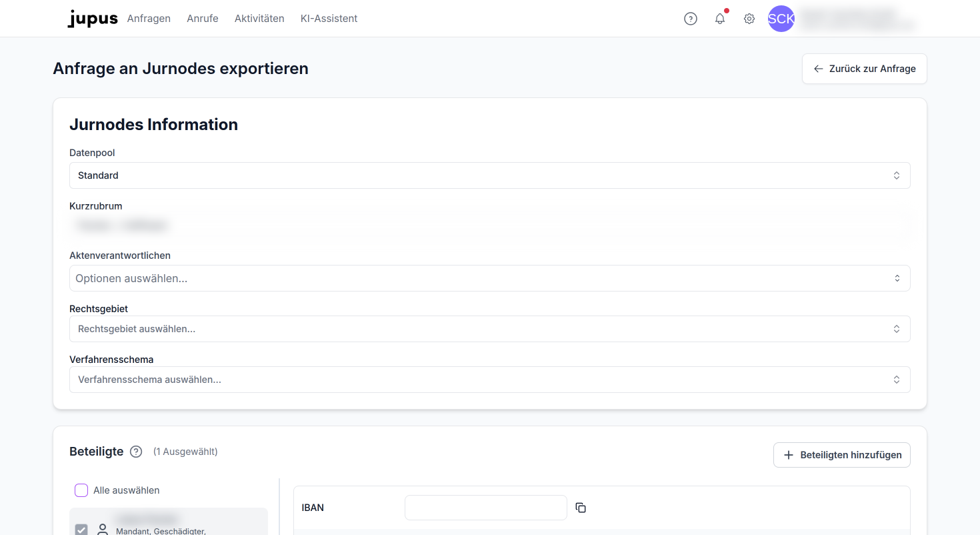This screenshot has height=535, width=980.
Task: Check the Alle auswählen checkbox
Action: click(81, 490)
